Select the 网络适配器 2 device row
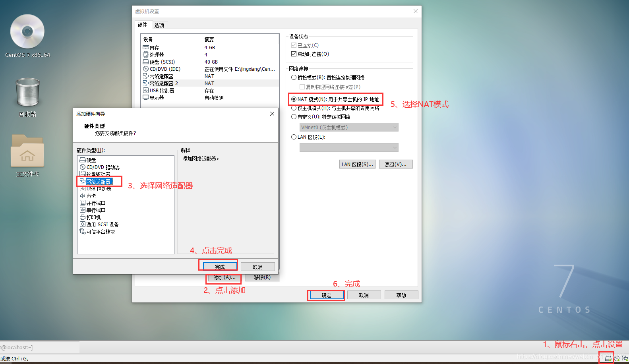This screenshot has width=629, height=364. pos(210,83)
